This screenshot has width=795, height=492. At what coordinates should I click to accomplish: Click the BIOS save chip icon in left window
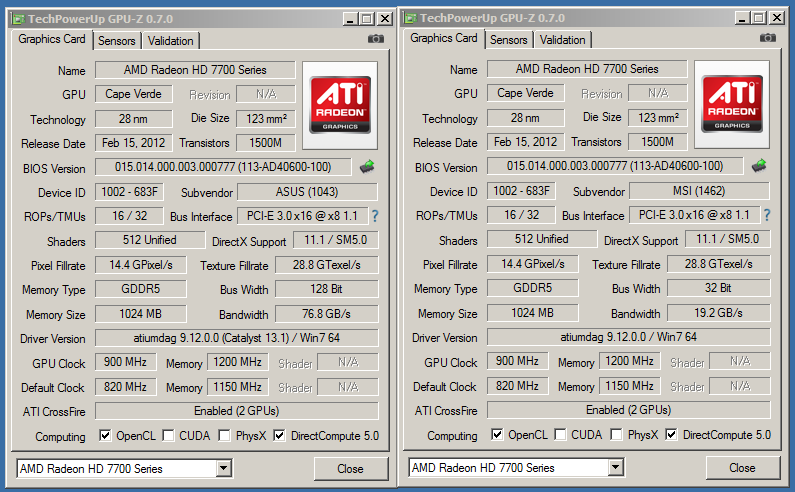(367, 166)
